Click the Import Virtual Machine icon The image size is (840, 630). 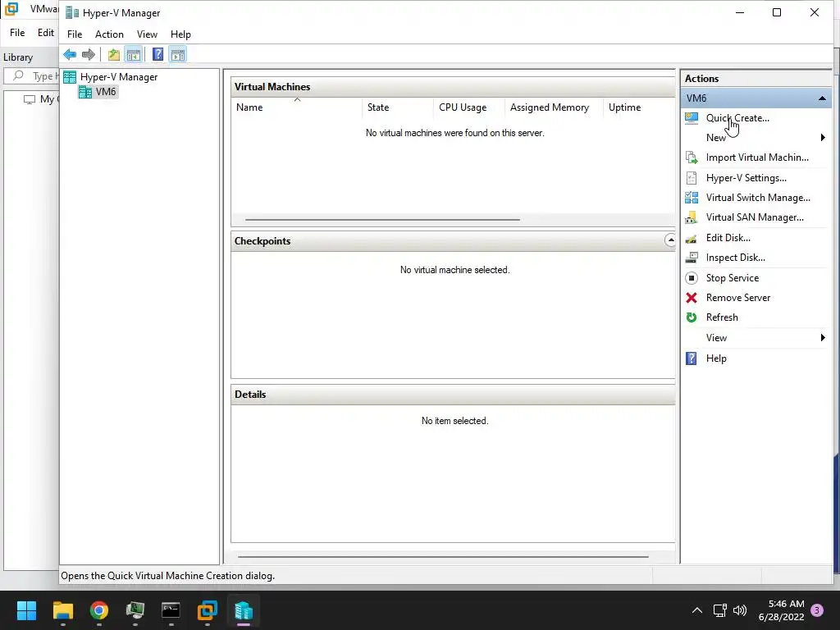pos(692,157)
